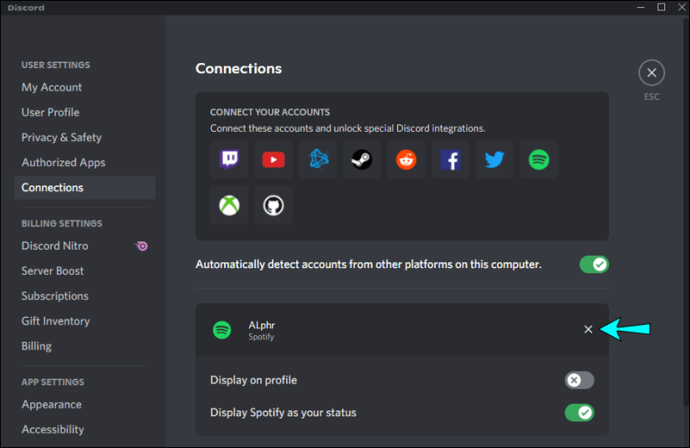Turn off Display Spotify as your status
The image size is (690, 448).
[x=579, y=412]
